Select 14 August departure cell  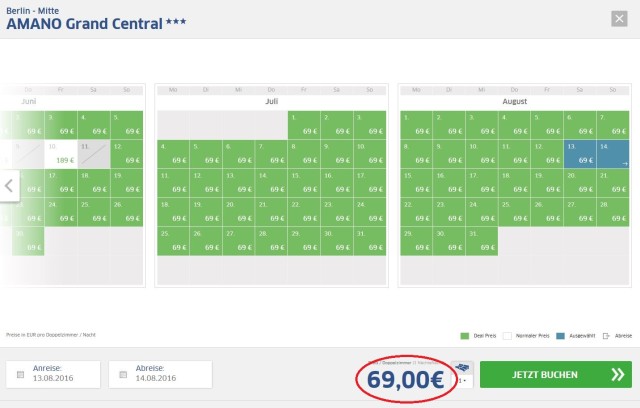point(613,154)
